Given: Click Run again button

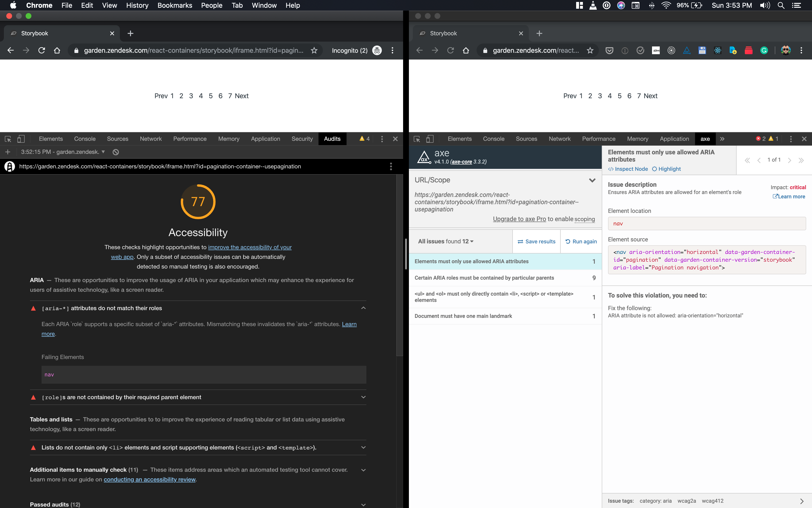Looking at the screenshot, I should 581,241.
